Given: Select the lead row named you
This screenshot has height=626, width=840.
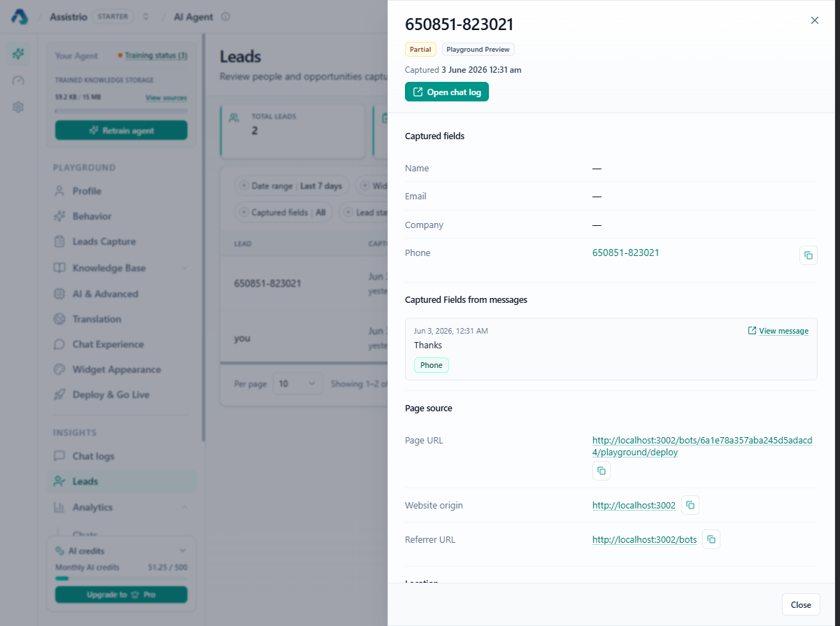Looking at the screenshot, I should 304,338.
